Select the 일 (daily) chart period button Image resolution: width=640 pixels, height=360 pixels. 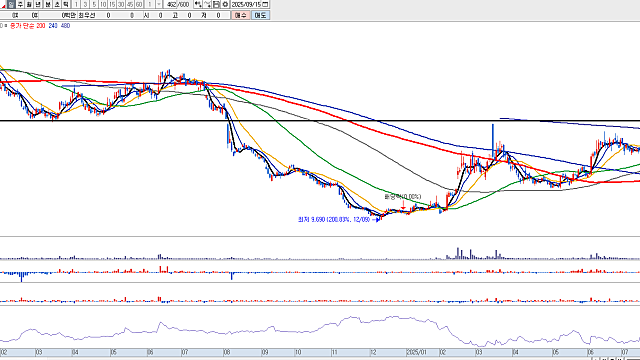(11, 4)
